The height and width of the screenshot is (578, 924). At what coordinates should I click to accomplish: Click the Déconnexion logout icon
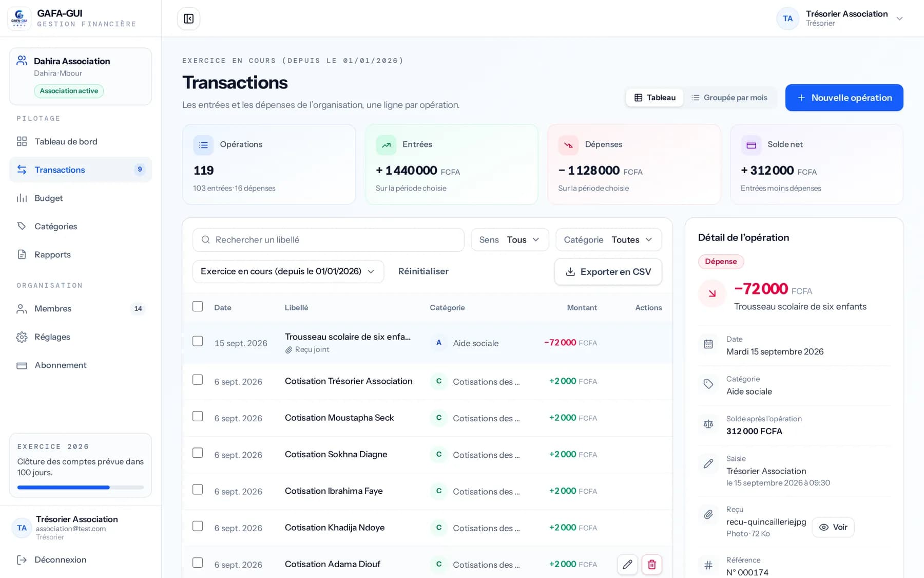22,560
